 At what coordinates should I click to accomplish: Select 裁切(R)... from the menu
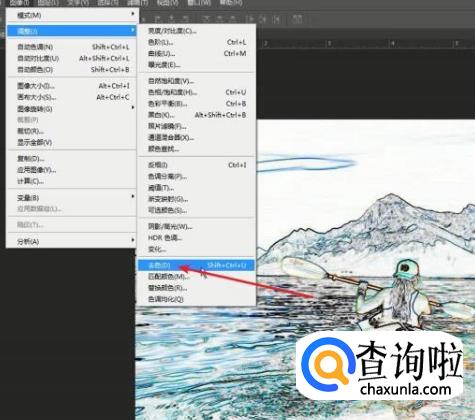tap(71, 131)
